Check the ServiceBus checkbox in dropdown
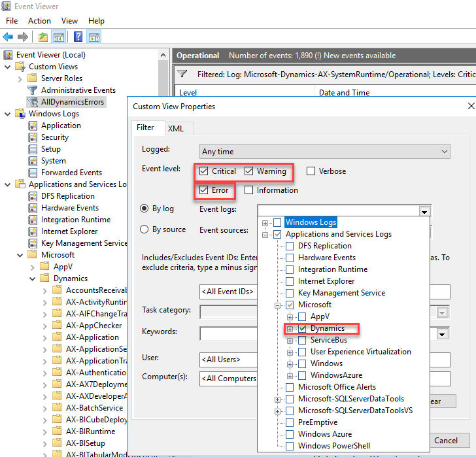This screenshot has height=457, width=476. point(302,340)
